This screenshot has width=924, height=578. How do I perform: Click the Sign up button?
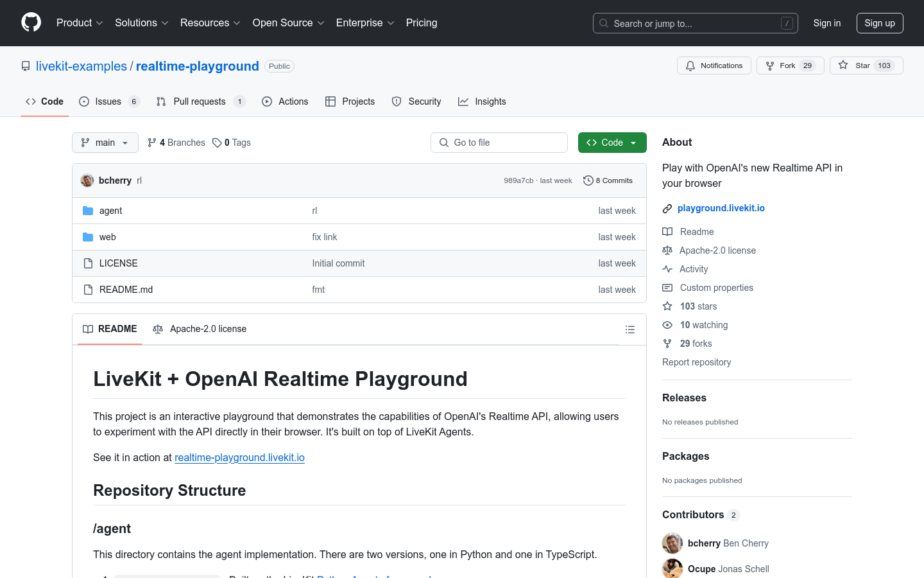[880, 23]
